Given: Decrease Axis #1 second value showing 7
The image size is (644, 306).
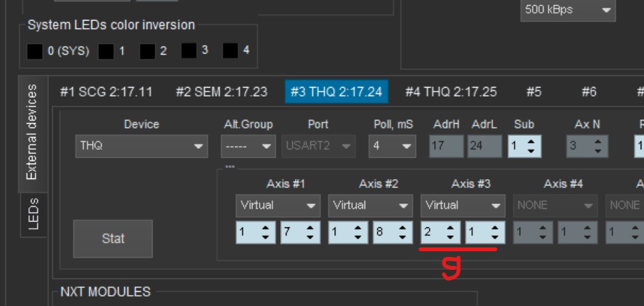Looking at the screenshot, I should [x=310, y=236].
